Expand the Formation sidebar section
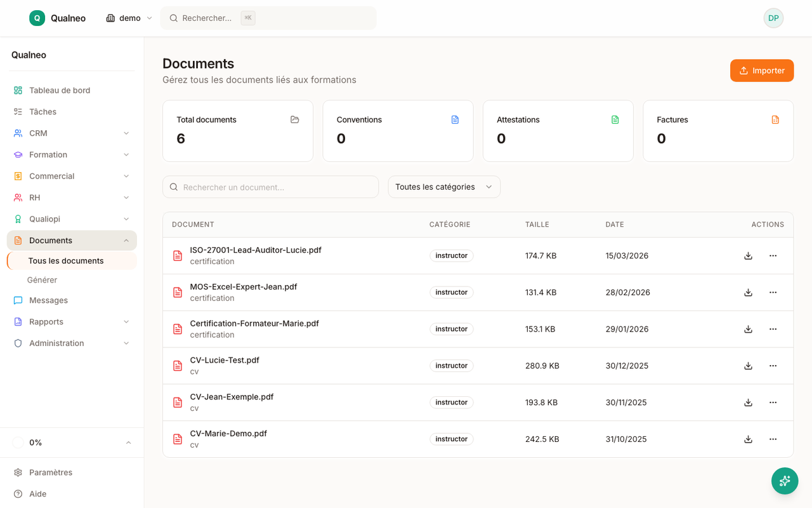The height and width of the screenshot is (508, 812). coord(72,155)
